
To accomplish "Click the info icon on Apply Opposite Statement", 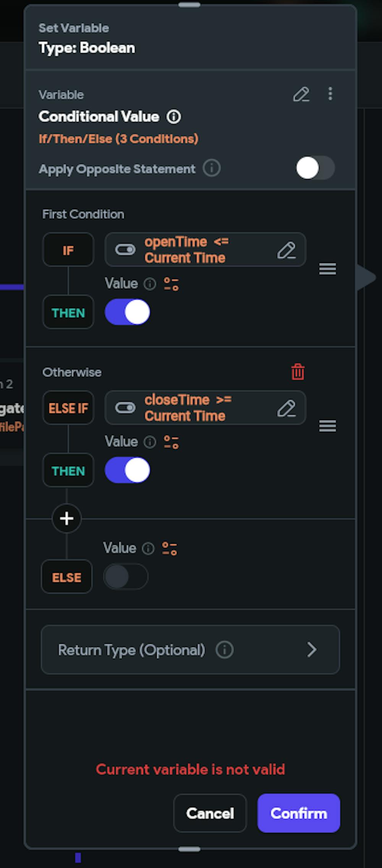I will click(x=211, y=168).
